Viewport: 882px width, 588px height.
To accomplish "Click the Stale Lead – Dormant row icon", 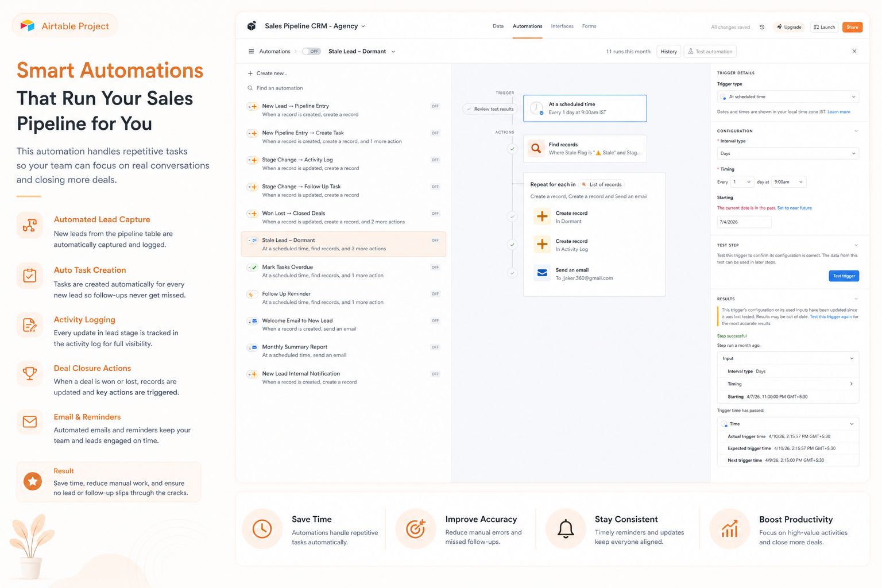I will point(253,241).
